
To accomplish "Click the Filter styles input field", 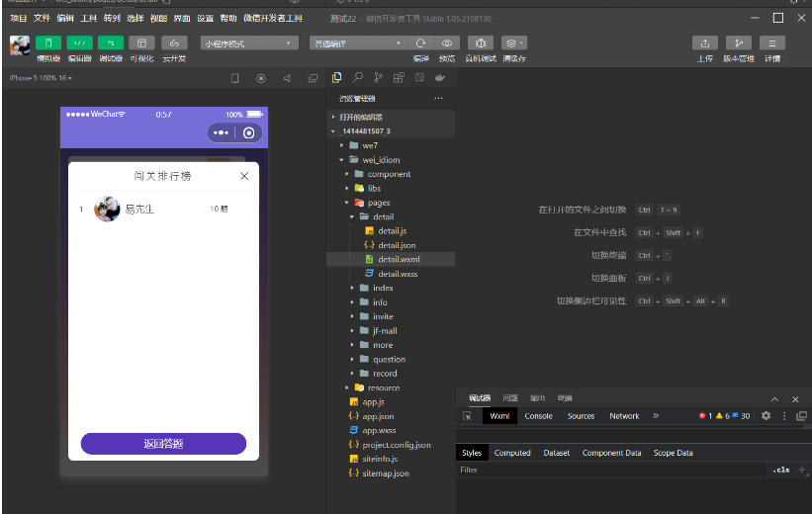I will [611, 470].
